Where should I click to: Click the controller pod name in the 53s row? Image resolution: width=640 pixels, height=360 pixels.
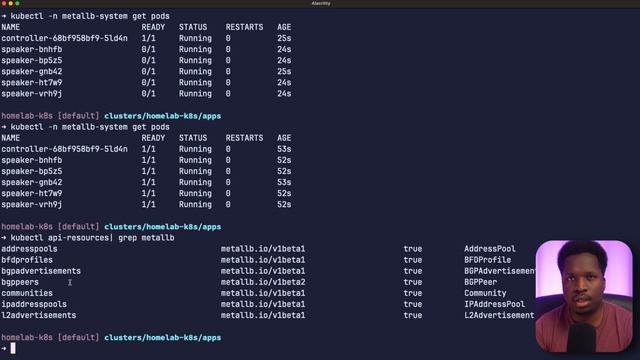pos(64,149)
